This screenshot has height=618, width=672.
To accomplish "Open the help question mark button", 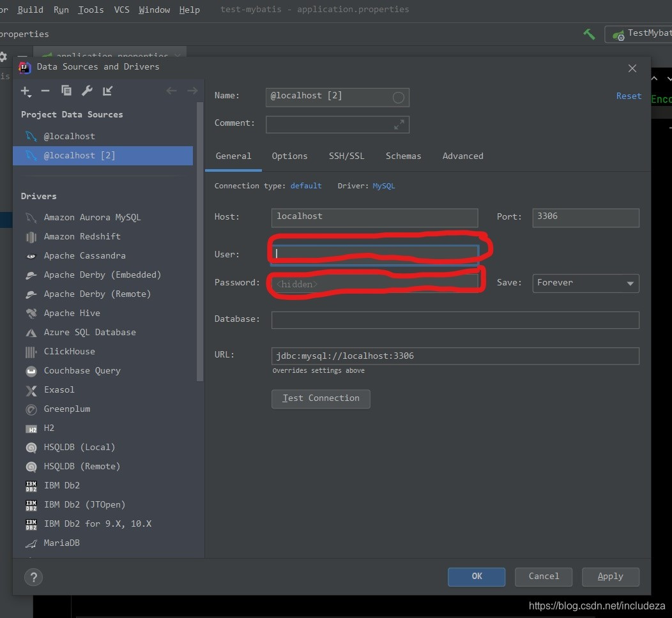I will (x=33, y=577).
